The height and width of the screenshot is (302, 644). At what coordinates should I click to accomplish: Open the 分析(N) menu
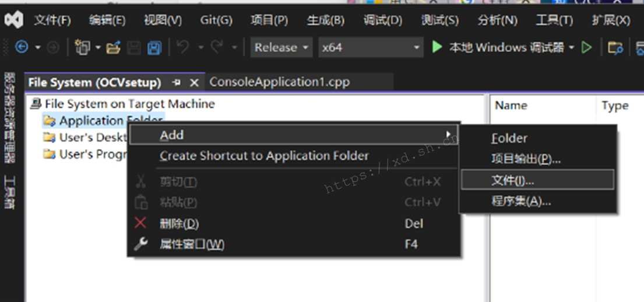[497, 20]
